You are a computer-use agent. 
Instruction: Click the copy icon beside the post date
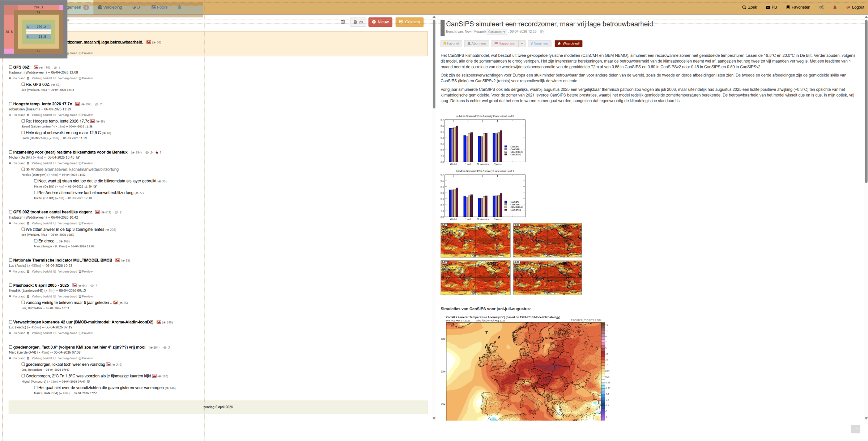542,32
